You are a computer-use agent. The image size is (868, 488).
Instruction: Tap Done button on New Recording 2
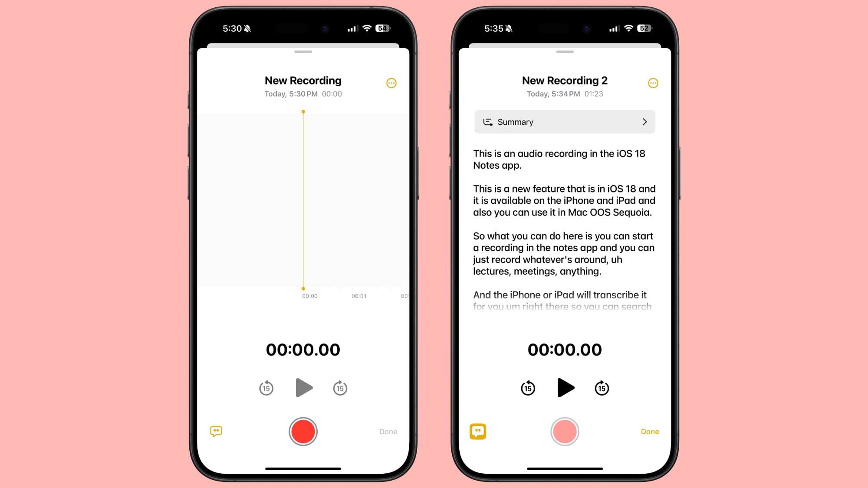650,432
